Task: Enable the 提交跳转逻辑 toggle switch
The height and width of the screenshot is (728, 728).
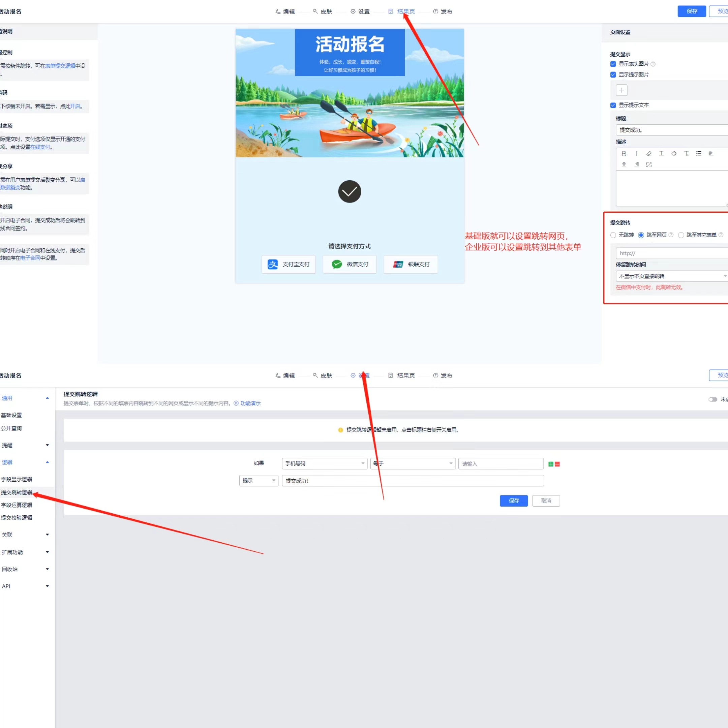Action: click(712, 399)
